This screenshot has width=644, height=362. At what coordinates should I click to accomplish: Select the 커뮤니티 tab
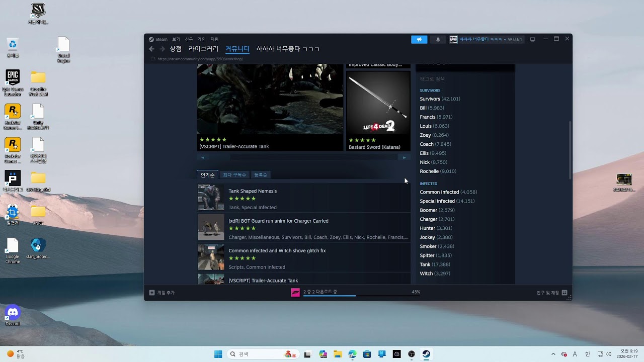tap(237, 49)
